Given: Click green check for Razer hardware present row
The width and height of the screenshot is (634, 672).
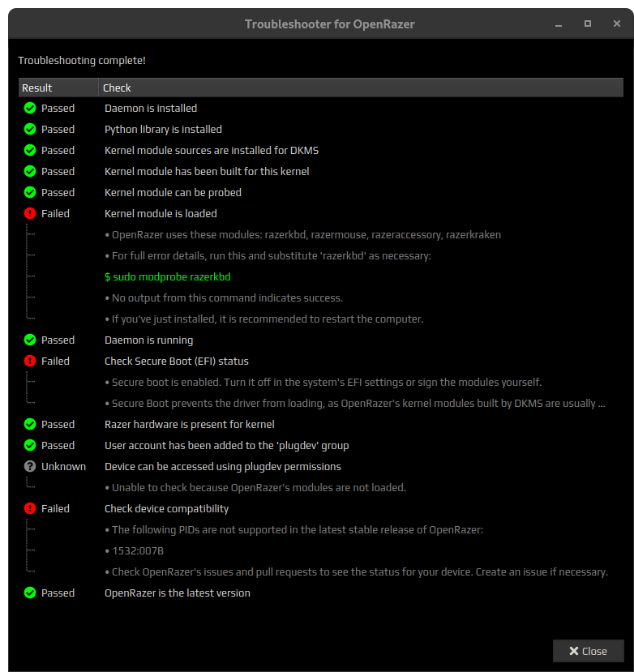Looking at the screenshot, I should (30, 424).
